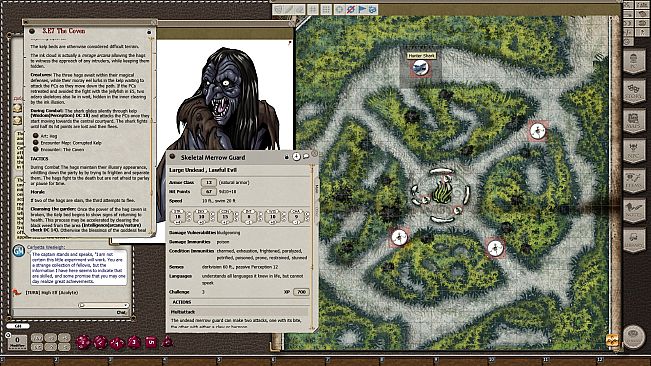Open the NPC sidebar button
This screenshot has width=651, height=366.
(634, 151)
